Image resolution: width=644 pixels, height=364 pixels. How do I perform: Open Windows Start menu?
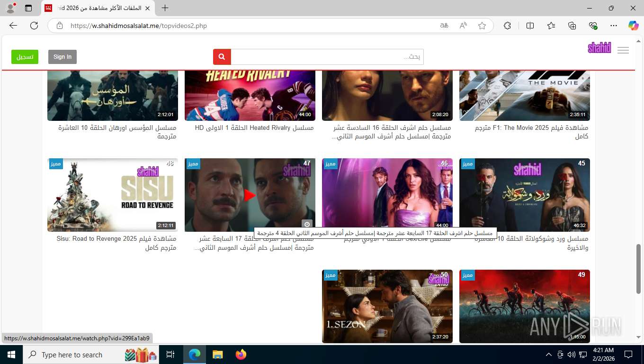coord(11,355)
